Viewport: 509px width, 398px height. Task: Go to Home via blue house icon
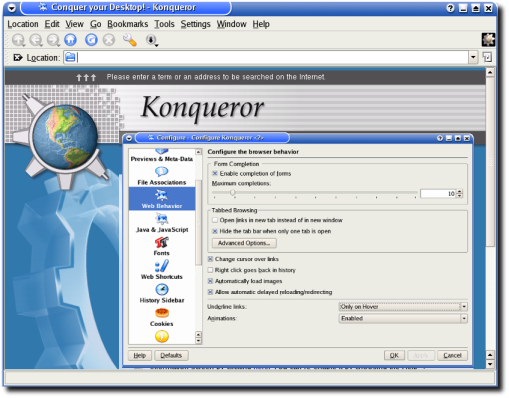[70, 40]
